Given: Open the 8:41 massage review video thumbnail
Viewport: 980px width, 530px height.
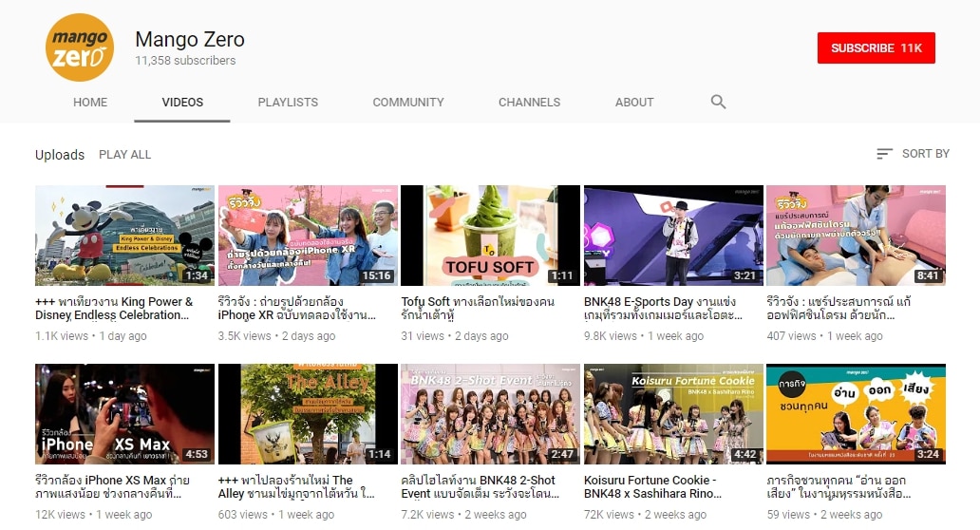Looking at the screenshot, I should 855,236.
